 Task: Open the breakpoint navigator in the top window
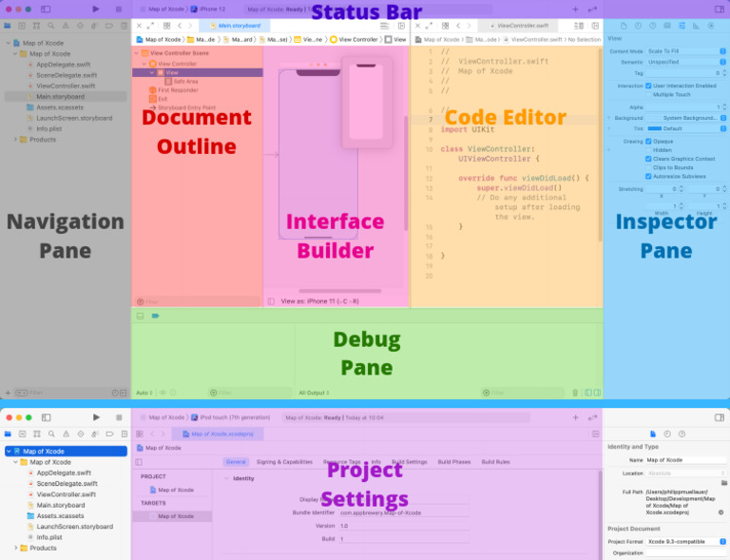[x=109, y=26]
